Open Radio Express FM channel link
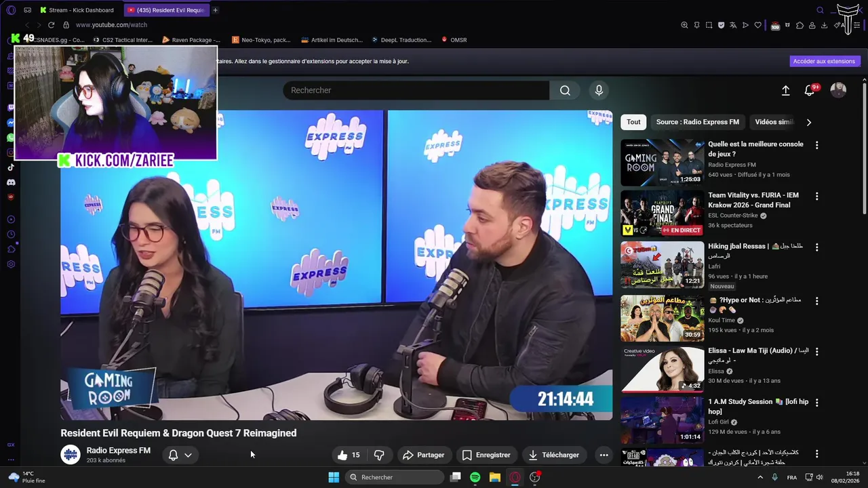 point(119,451)
